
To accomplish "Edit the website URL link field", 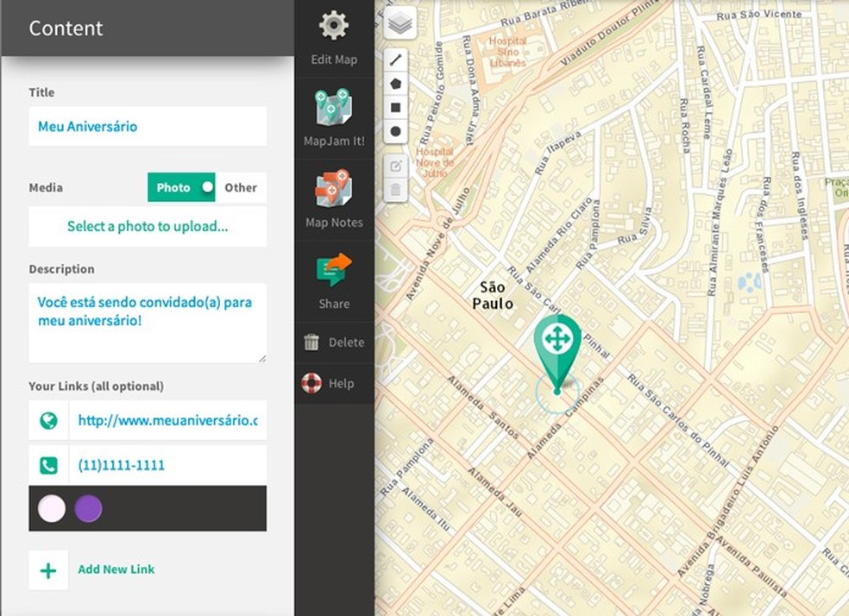I will (168, 421).
